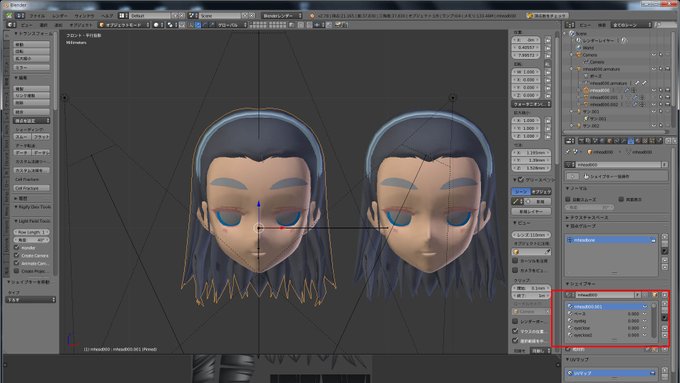
Task: Open the Scene properties tab icon
Action: tap(595, 141)
